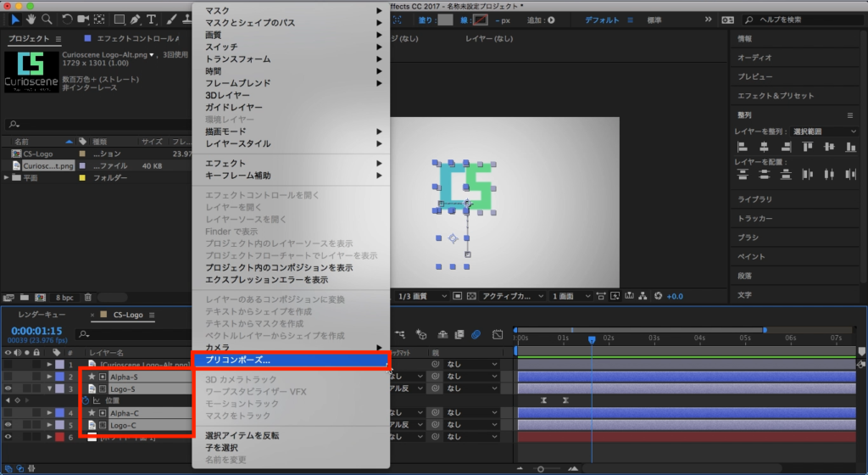Create a new folder in Project panel

[25, 297]
